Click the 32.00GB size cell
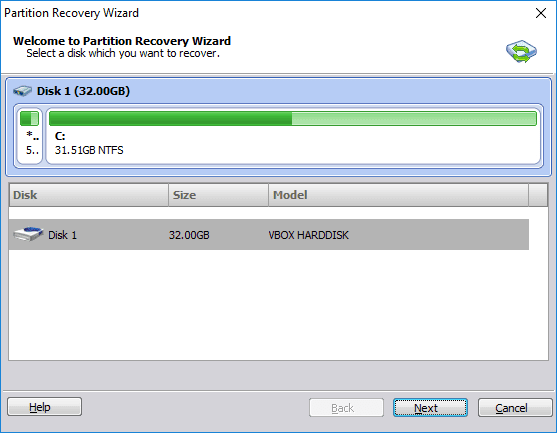This screenshot has height=433, width=557. pos(189,235)
